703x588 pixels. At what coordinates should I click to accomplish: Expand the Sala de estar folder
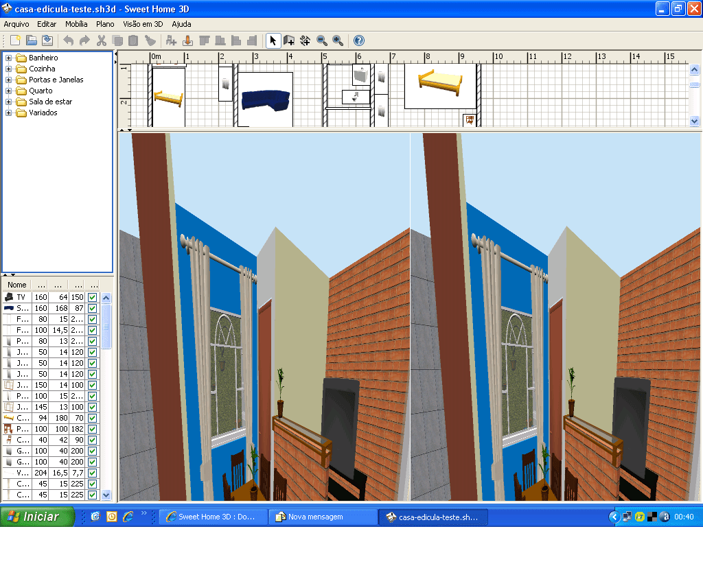click(x=9, y=102)
